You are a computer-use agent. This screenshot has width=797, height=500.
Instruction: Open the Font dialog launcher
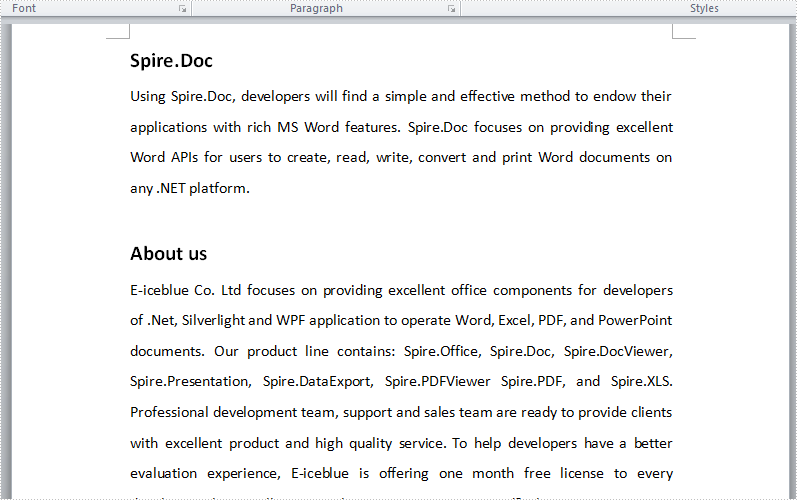(x=182, y=9)
